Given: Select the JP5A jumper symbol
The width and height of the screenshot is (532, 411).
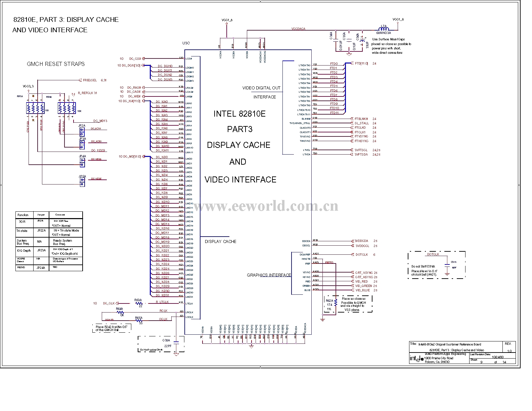Looking at the screenshot, I should tap(82, 182).
